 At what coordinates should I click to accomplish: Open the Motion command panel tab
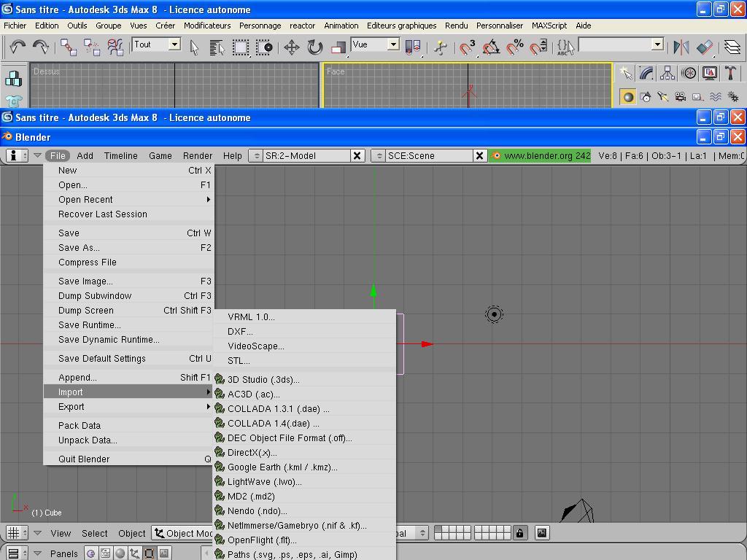click(689, 74)
